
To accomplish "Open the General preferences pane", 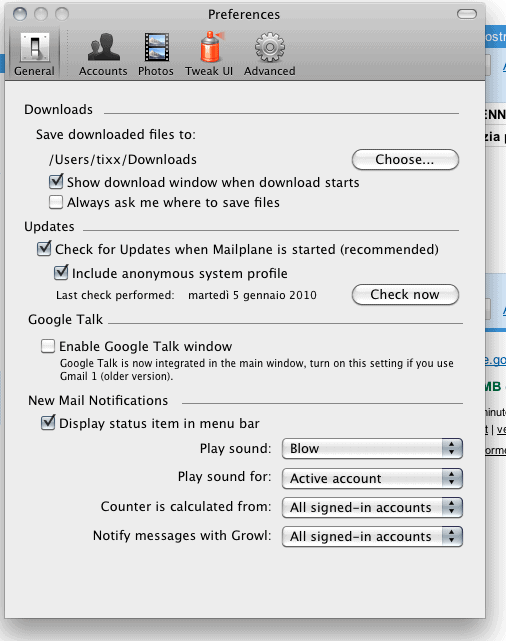I will [x=34, y=54].
